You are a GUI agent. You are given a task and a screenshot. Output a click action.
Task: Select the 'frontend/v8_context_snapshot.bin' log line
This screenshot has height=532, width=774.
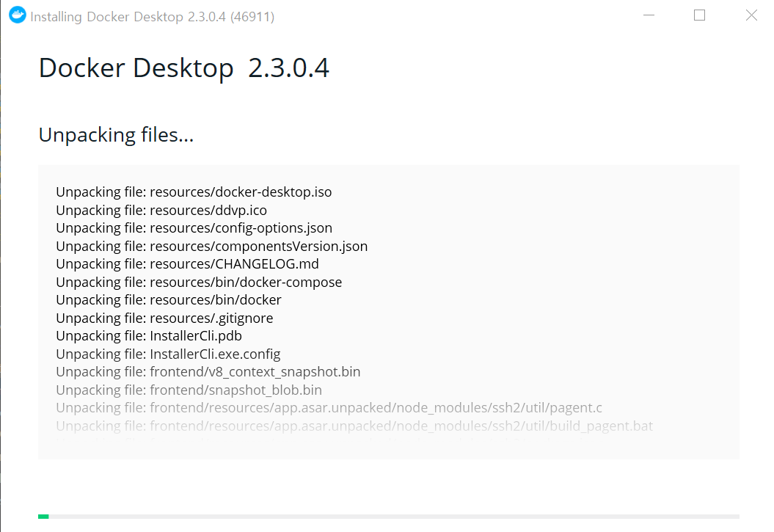(208, 372)
